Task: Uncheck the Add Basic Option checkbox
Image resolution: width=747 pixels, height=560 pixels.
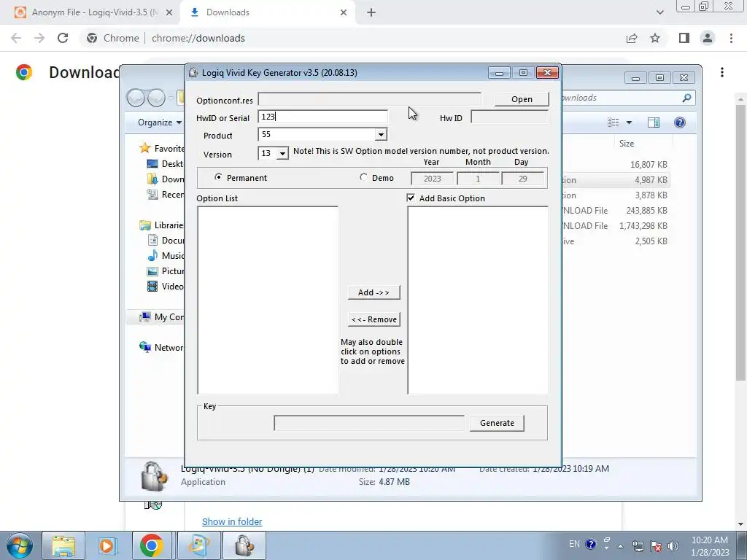Action: [411, 198]
